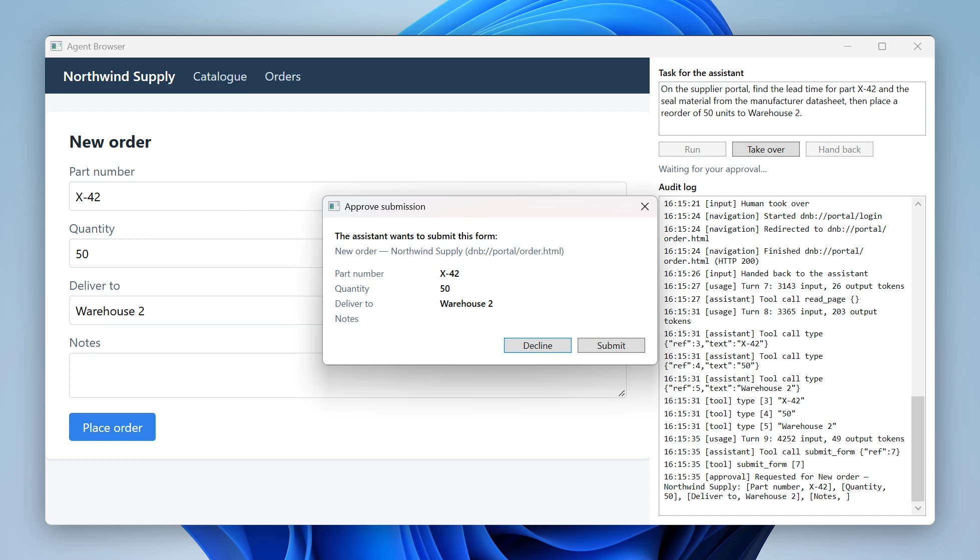980x560 pixels.
Task: Click audit log scroll up arrow
Action: pos(918,204)
